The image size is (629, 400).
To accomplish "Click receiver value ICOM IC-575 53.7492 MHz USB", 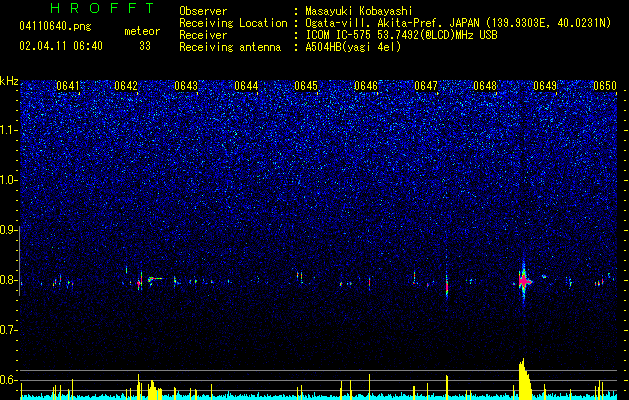I will click(401, 35).
